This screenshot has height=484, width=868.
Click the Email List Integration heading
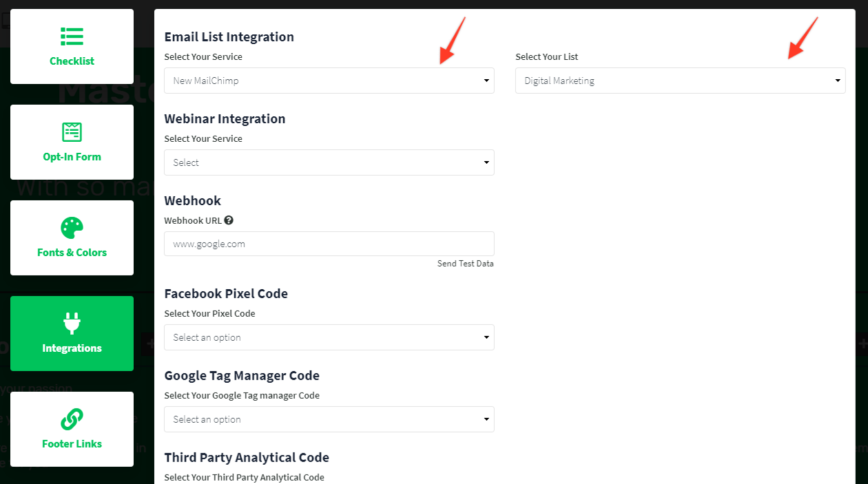click(x=229, y=37)
